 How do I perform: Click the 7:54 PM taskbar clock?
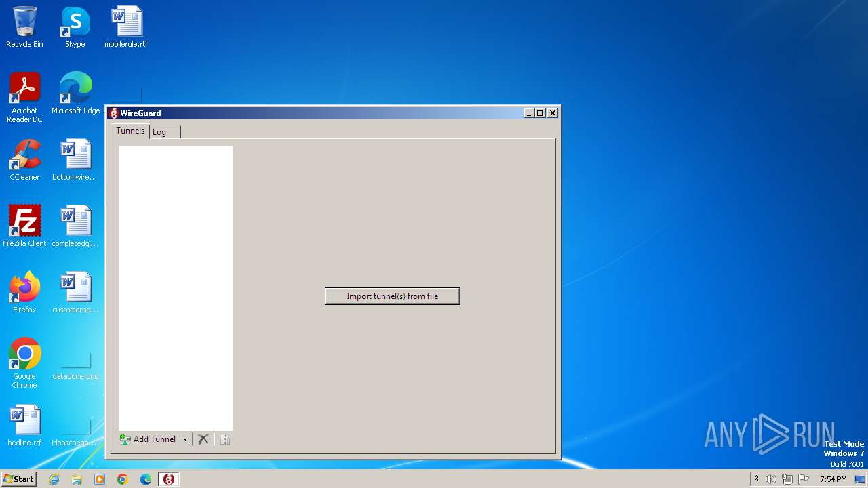(x=833, y=479)
